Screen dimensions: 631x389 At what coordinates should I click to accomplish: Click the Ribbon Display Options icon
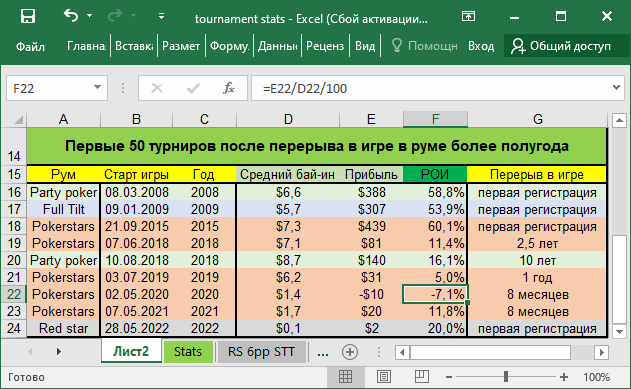click(468, 16)
